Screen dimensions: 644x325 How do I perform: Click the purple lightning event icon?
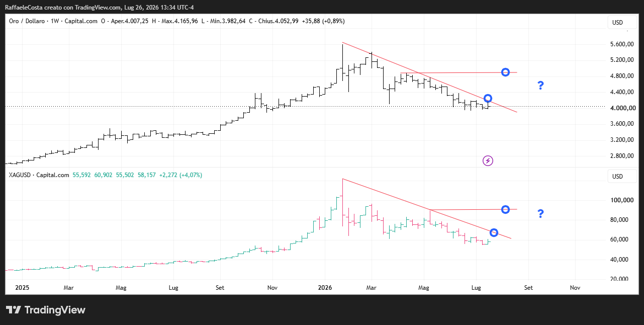(x=488, y=161)
